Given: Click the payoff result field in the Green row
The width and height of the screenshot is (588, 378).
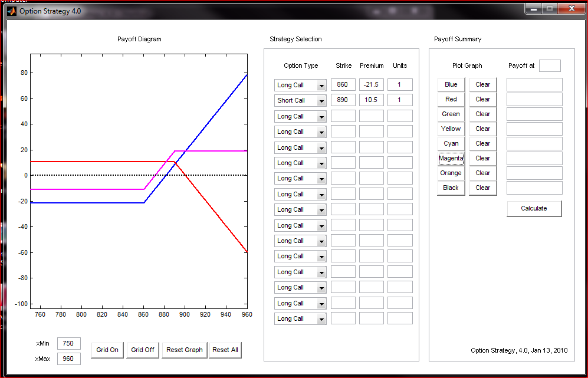Looking at the screenshot, I should click(534, 114).
